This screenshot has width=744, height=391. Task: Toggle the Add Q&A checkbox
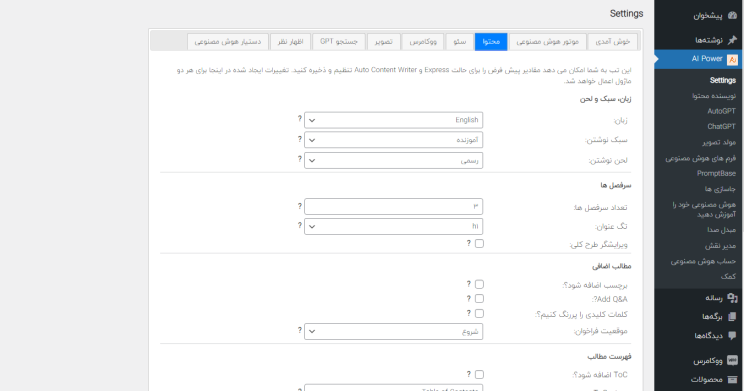[x=479, y=298]
